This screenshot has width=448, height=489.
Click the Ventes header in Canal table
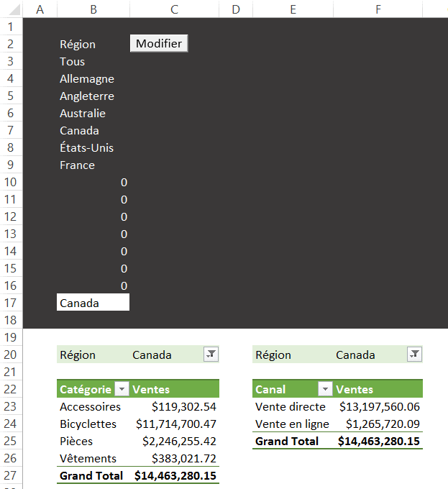click(x=355, y=389)
